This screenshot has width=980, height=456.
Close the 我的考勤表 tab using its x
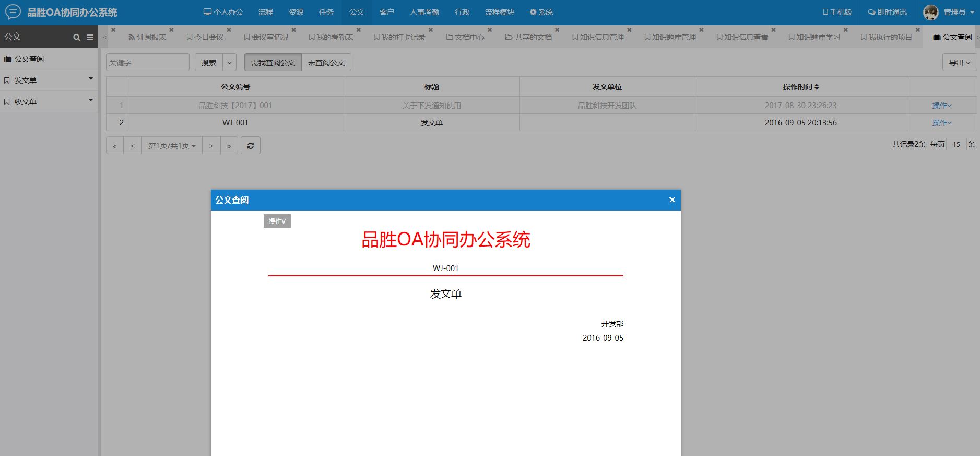pos(358,30)
